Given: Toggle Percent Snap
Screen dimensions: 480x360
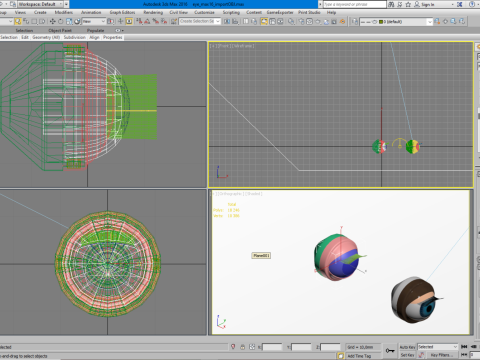Looking at the screenshot, I should click(x=155, y=21).
